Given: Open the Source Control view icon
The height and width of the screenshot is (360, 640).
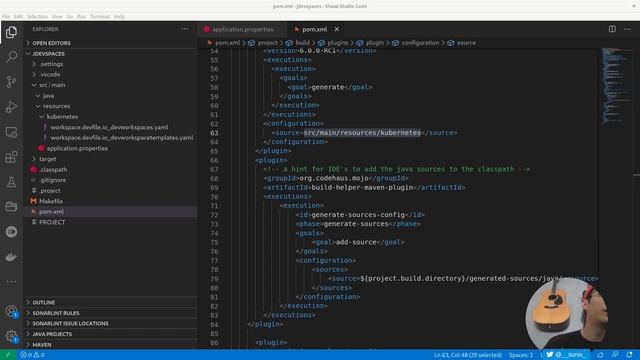Looking at the screenshot, I should click(11, 82).
